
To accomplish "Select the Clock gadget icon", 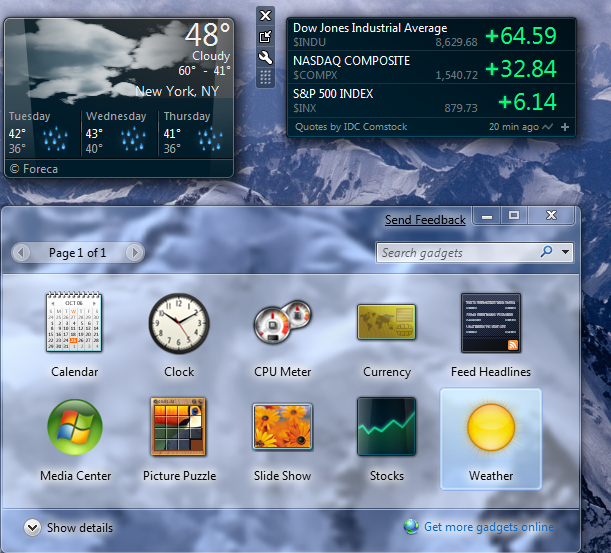I will (x=179, y=323).
